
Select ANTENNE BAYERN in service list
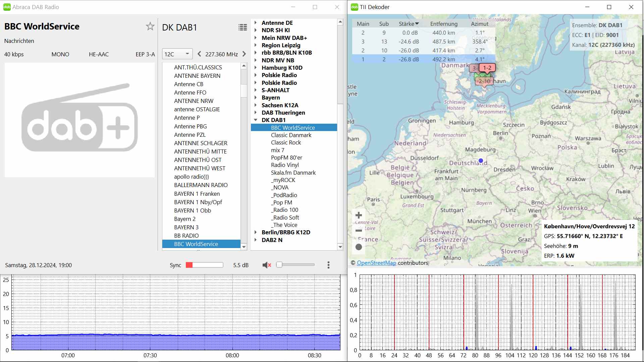click(x=197, y=76)
